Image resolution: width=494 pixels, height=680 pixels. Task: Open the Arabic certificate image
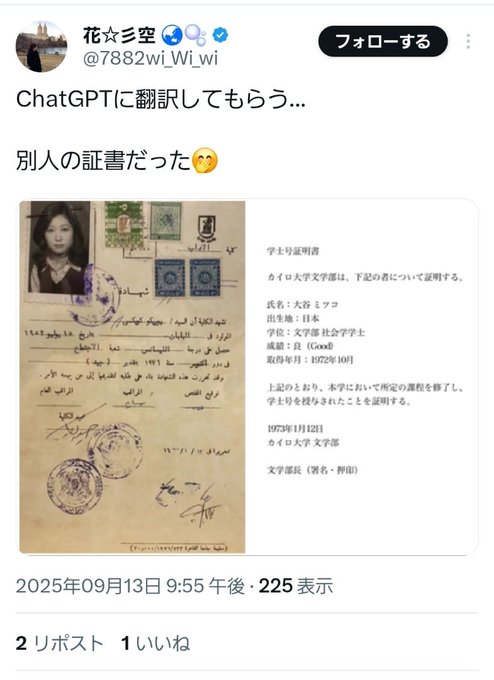pos(132,377)
